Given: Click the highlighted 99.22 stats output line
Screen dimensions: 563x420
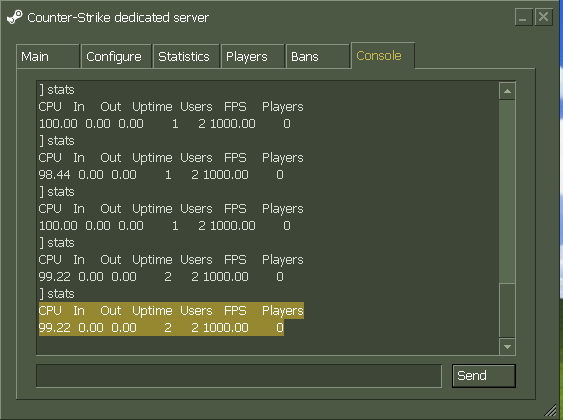Looking at the screenshot, I should point(161,328).
